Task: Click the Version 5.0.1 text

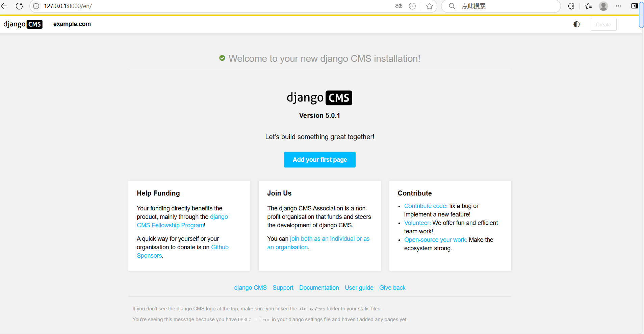Action: [x=319, y=115]
